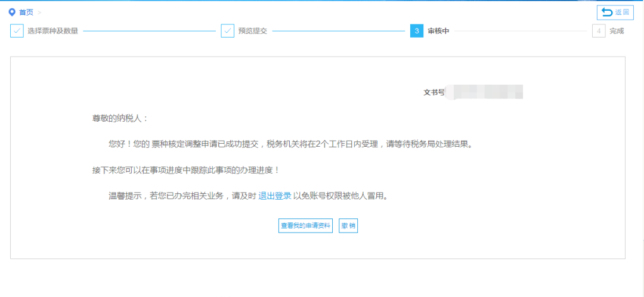Click the 文书号 label

pyautogui.click(x=434, y=92)
